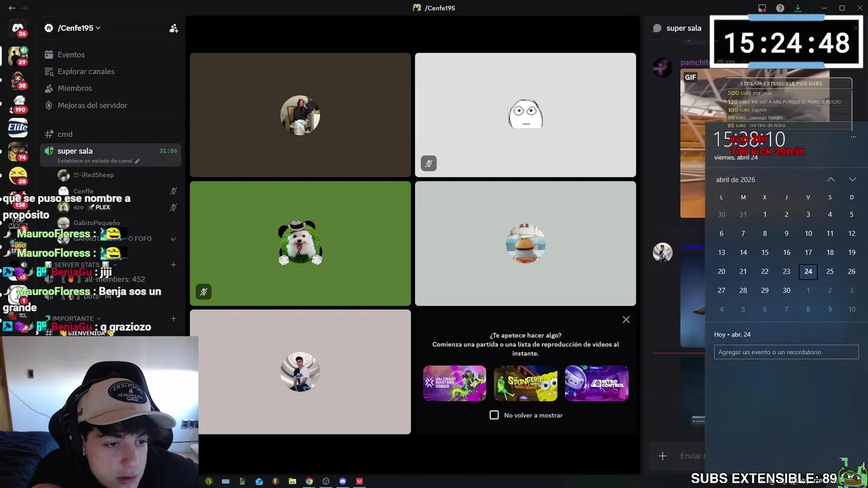Launch Valorant Masters activity card
This screenshot has height=488, width=868.
tap(454, 383)
